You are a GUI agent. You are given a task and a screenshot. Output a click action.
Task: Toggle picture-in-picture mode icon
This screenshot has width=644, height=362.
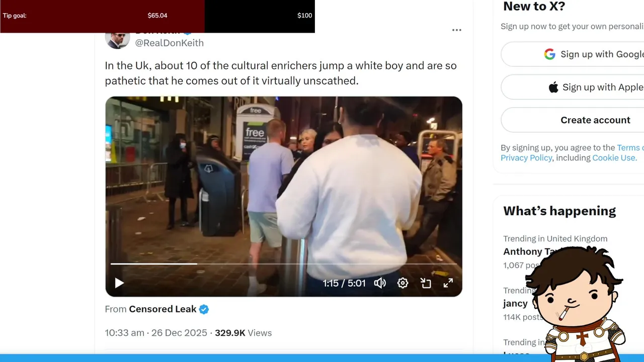(426, 283)
